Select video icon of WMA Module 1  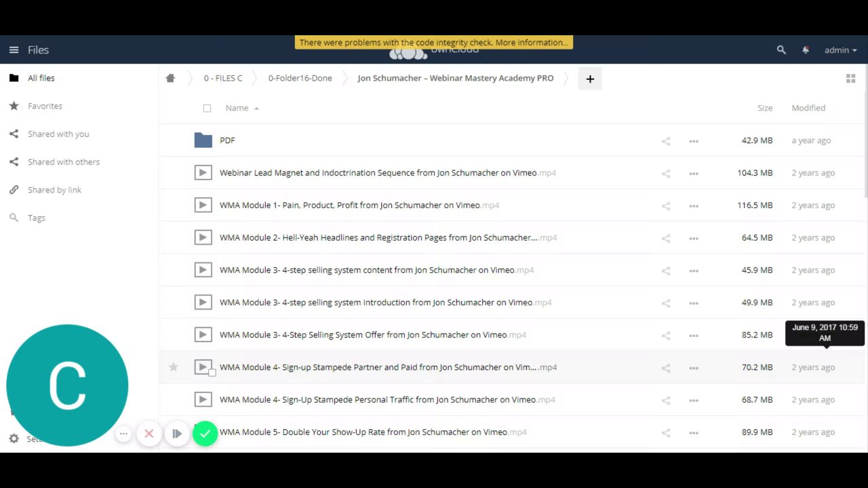tap(203, 205)
